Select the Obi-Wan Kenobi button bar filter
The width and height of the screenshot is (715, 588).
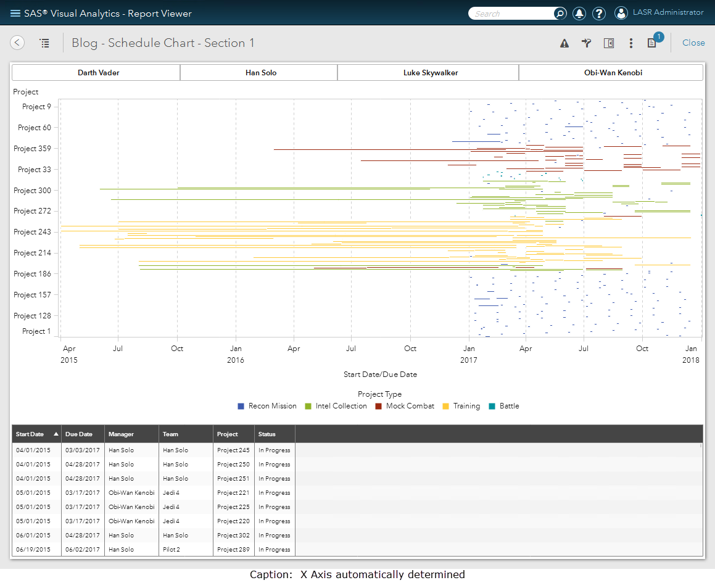(613, 73)
